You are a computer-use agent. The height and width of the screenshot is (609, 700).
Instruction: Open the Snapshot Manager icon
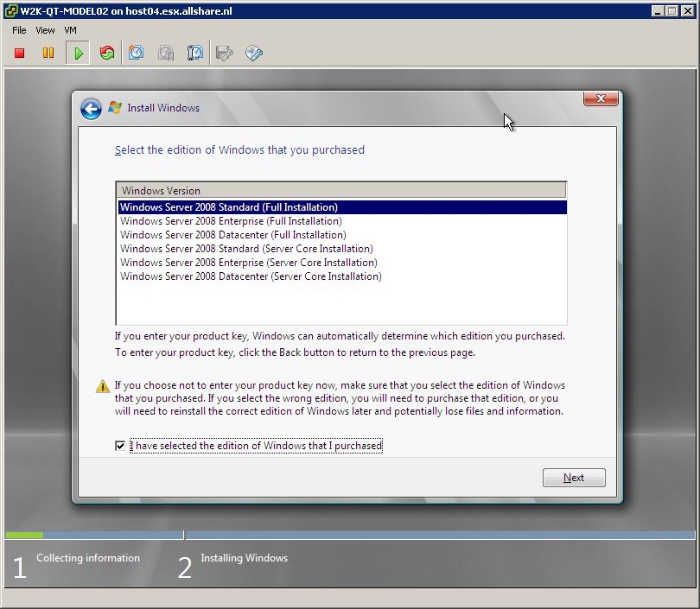click(x=195, y=53)
